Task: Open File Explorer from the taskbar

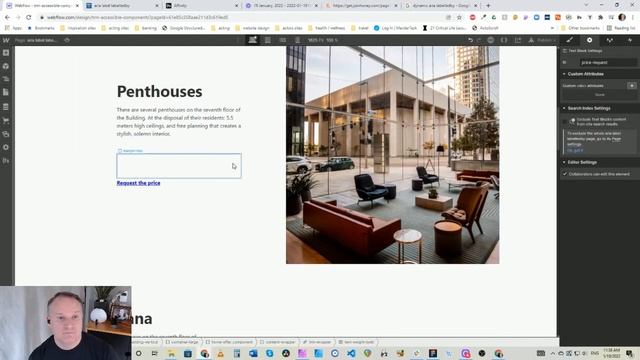Action: (x=171, y=353)
